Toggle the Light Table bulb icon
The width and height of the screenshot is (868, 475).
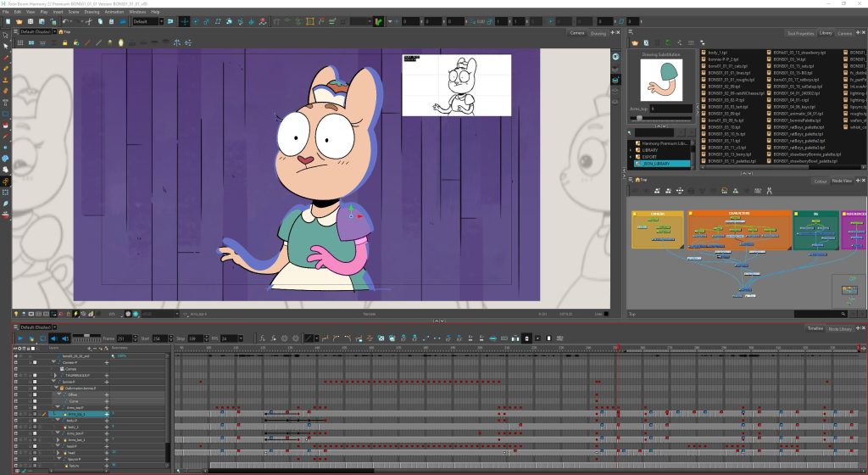coord(120,42)
